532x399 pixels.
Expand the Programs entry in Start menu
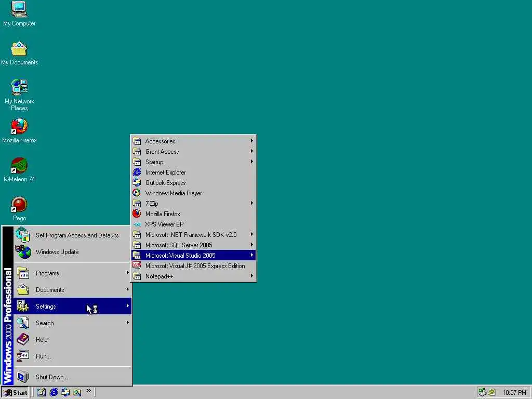[72, 273]
